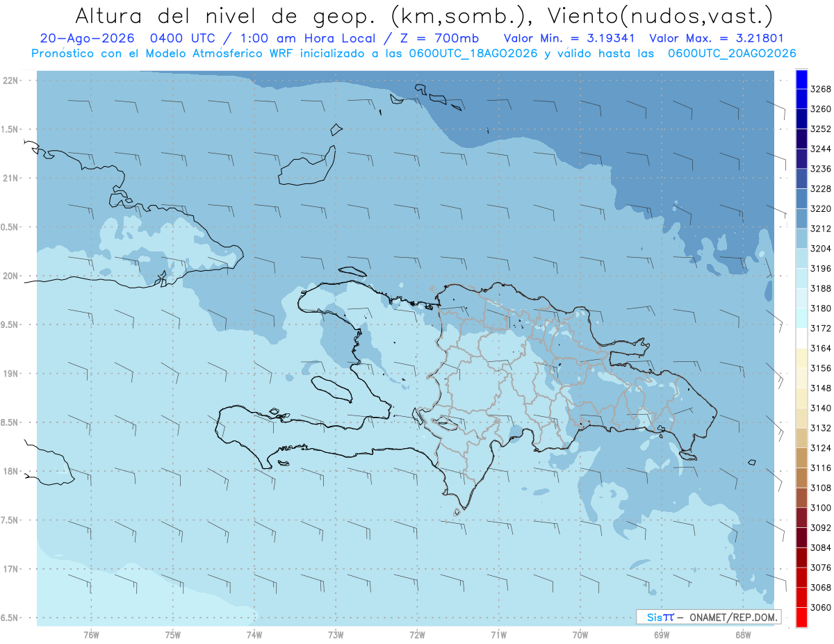Click the 7.5N latitude tick label
The image size is (834, 644).
click(x=10, y=520)
